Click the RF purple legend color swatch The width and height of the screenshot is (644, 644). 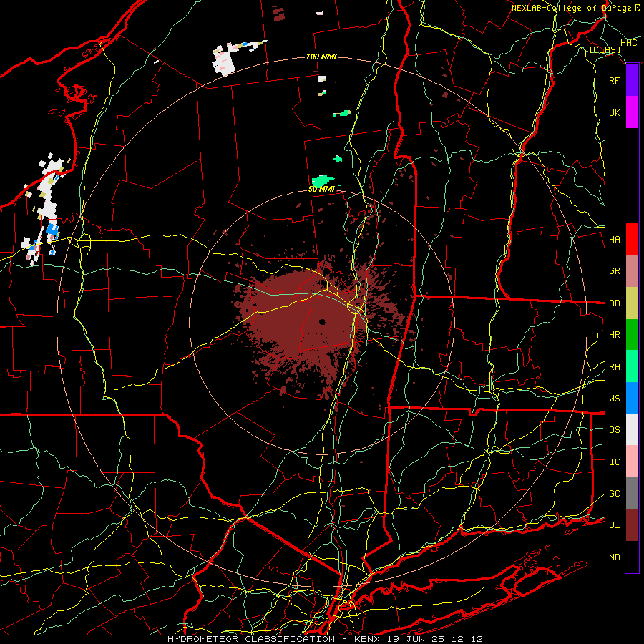point(632,80)
